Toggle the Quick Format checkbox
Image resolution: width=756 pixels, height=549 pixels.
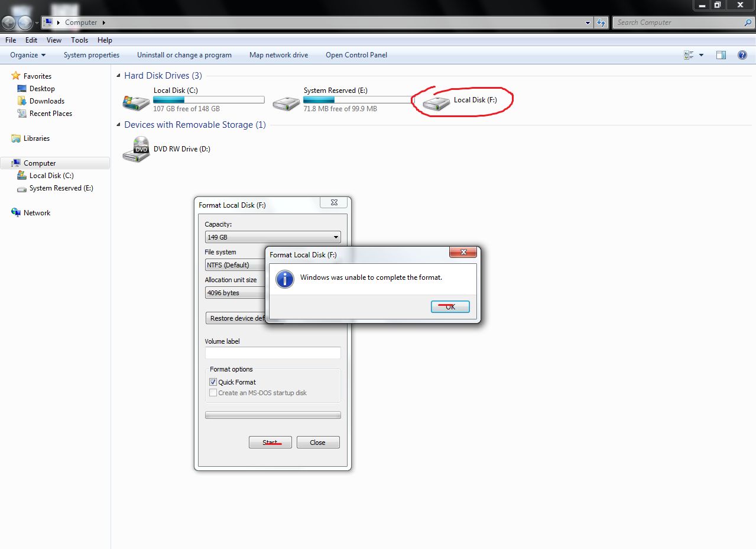tap(213, 382)
